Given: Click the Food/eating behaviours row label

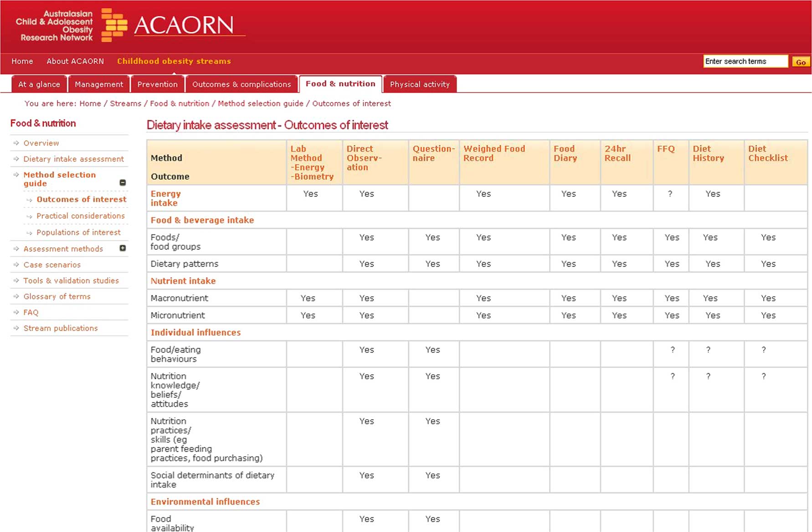Looking at the screenshot, I should [175, 354].
